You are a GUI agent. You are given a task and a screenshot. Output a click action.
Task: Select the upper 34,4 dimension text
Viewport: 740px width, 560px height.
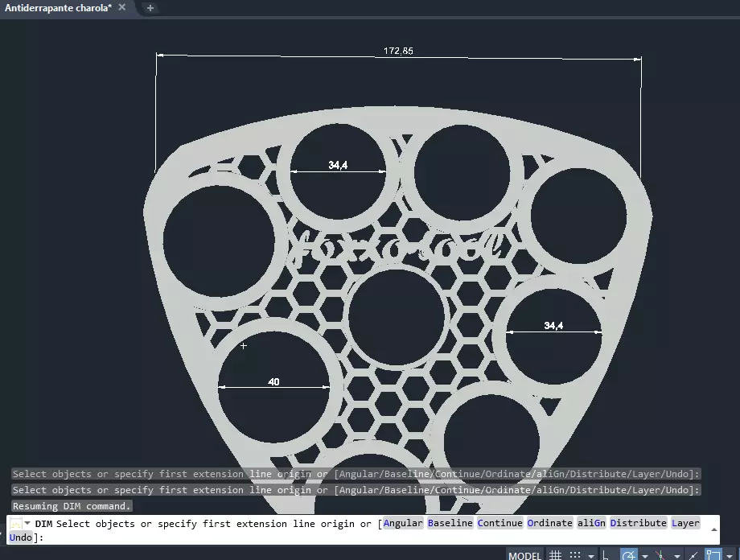(x=338, y=165)
